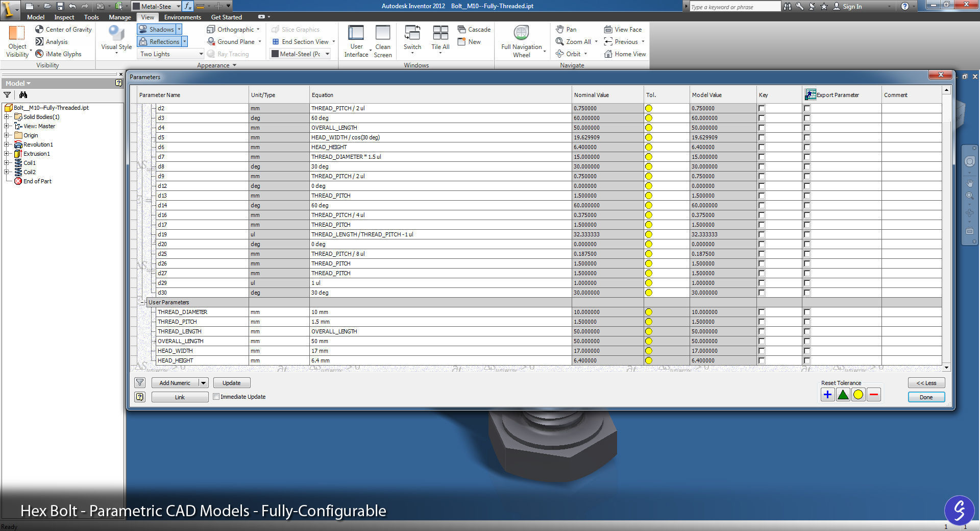Open the Tools ribbon tab
This screenshot has width=980, height=531.
click(x=91, y=17)
